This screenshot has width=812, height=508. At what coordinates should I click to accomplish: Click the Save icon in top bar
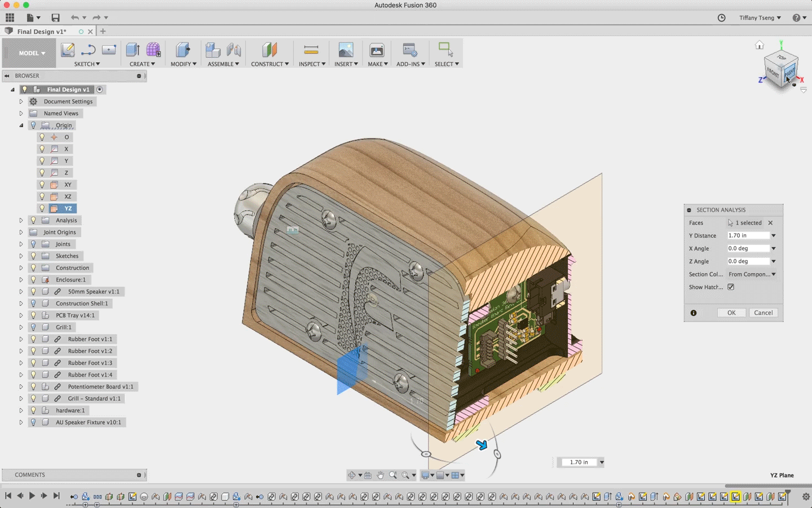(55, 18)
